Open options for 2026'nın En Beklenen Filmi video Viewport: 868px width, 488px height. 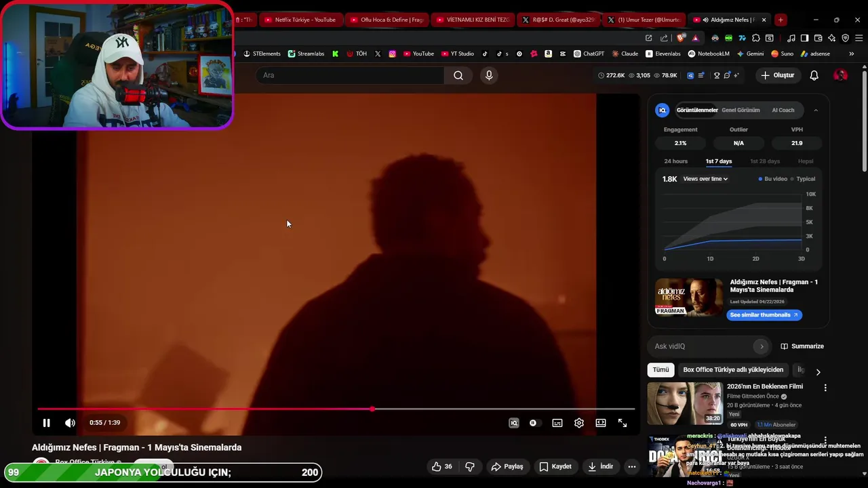pos(825,388)
